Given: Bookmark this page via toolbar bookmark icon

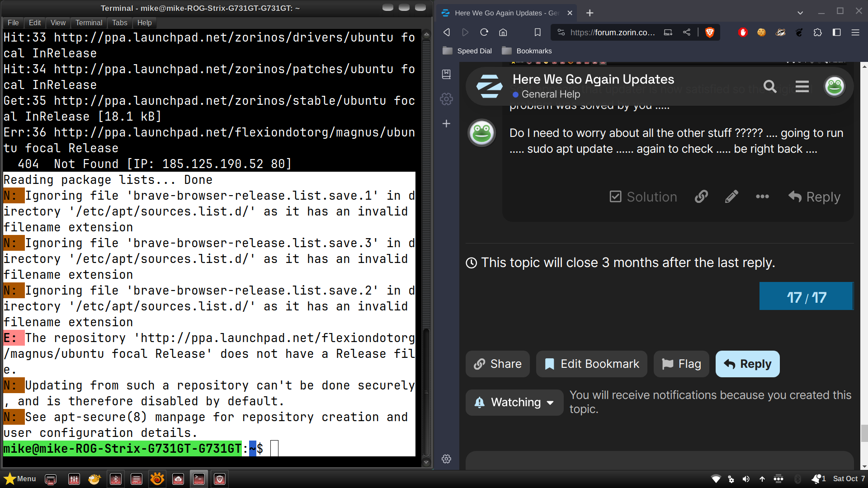Looking at the screenshot, I should (538, 32).
